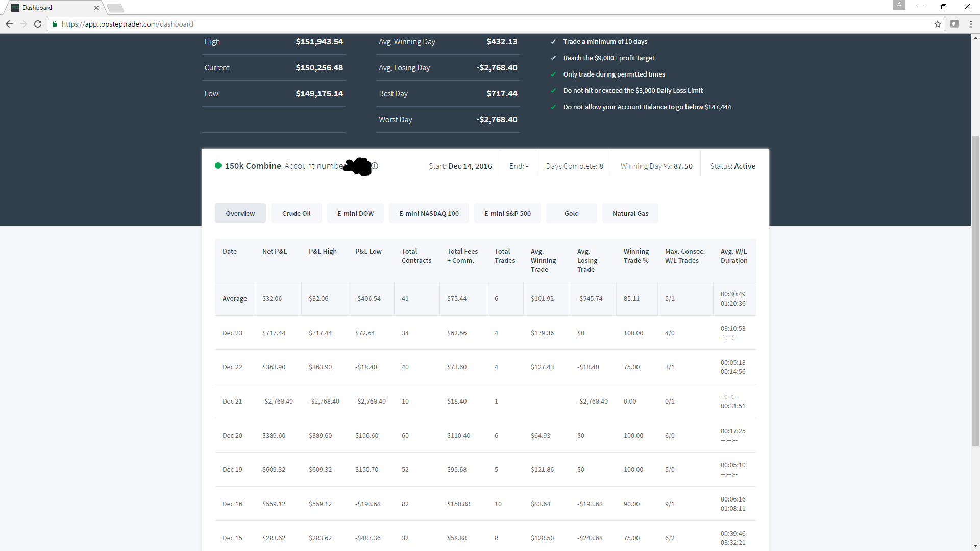This screenshot has width=980, height=551.
Task: Click the Status: Active label
Action: [732, 166]
